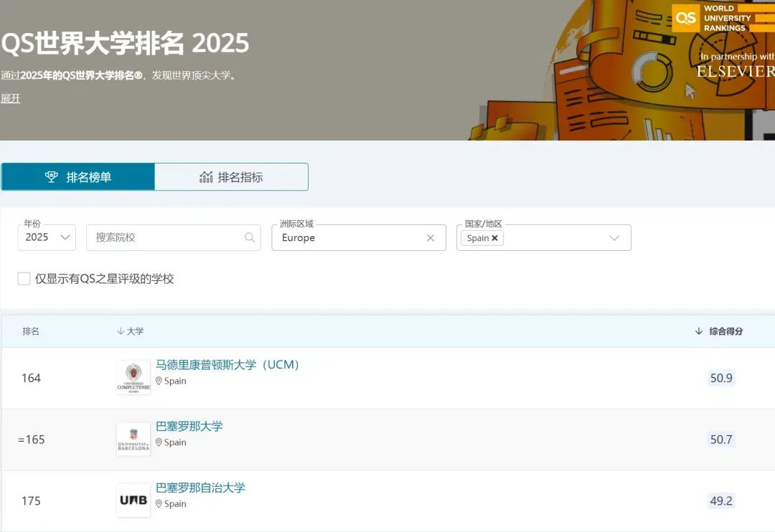This screenshot has width=775, height=532.
Task: Sort by 综合得分 column header
Action: 719,331
